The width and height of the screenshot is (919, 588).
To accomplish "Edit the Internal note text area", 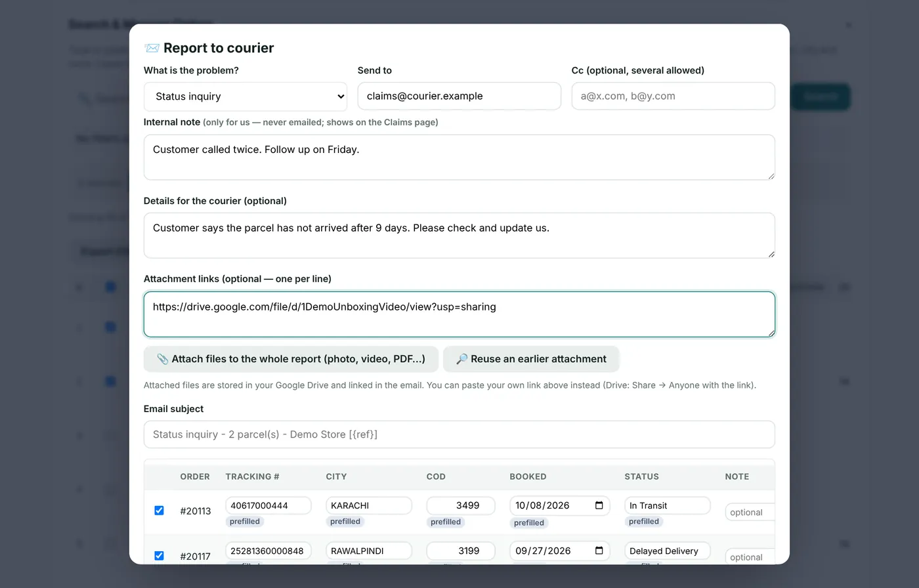I will pos(460,157).
